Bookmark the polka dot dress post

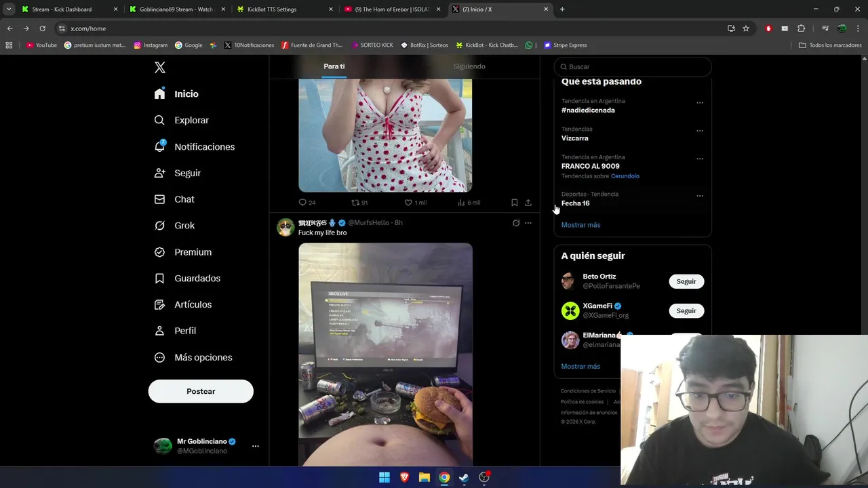515,203
